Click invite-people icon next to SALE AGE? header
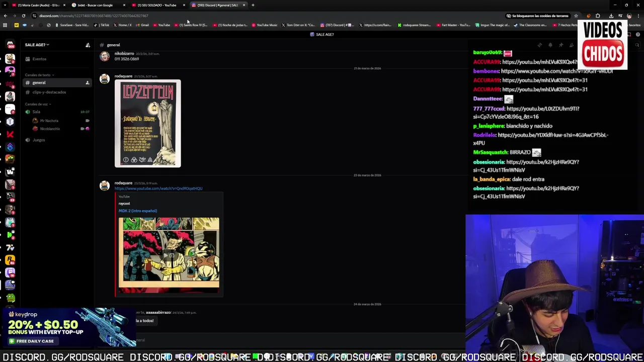 click(x=88, y=45)
